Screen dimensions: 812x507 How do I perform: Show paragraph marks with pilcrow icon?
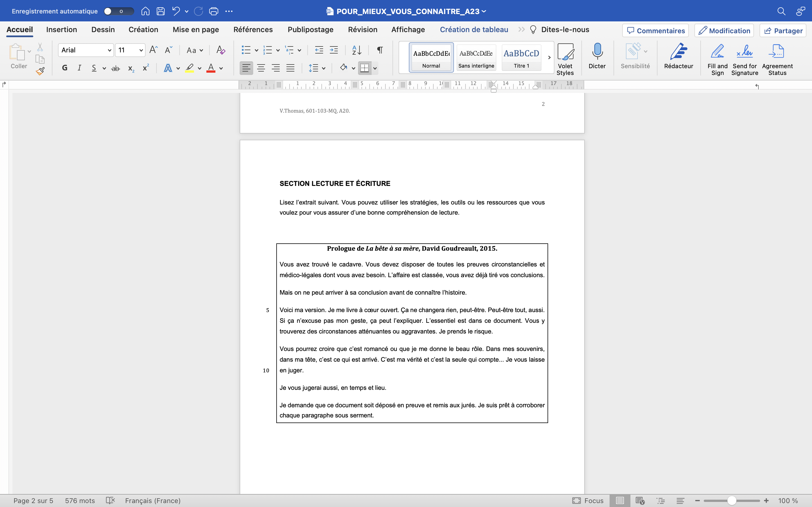pyautogui.click(x=380, y=50)
